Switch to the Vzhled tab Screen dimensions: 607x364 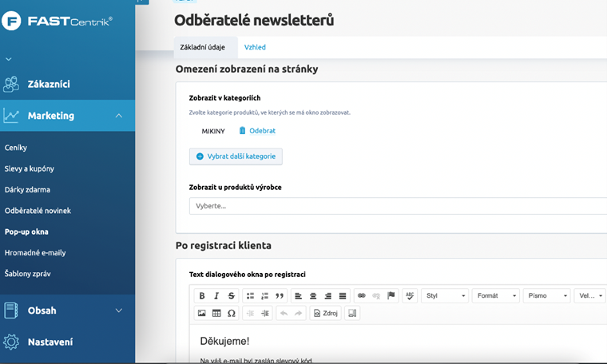[255, 47]
